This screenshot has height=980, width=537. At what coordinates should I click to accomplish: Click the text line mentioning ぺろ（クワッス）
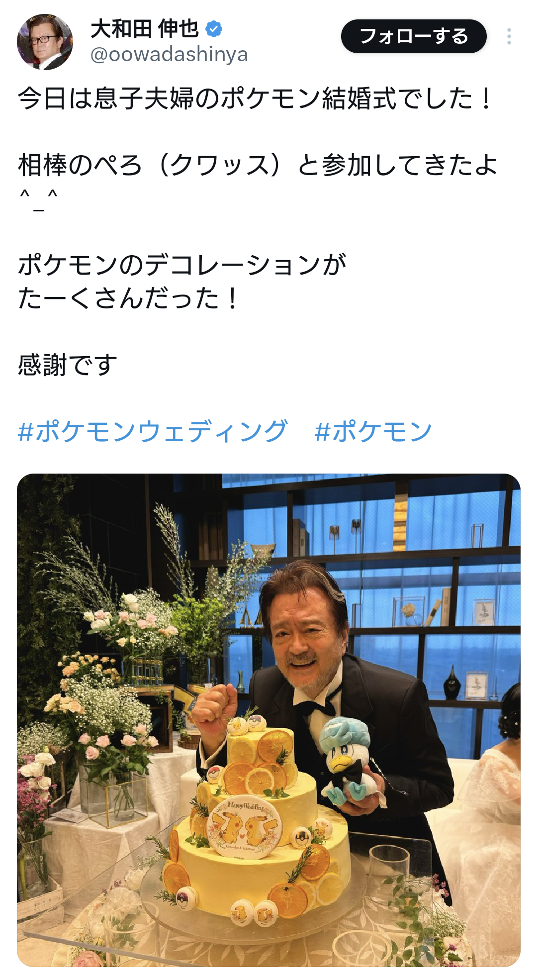[x=258, y=165]
